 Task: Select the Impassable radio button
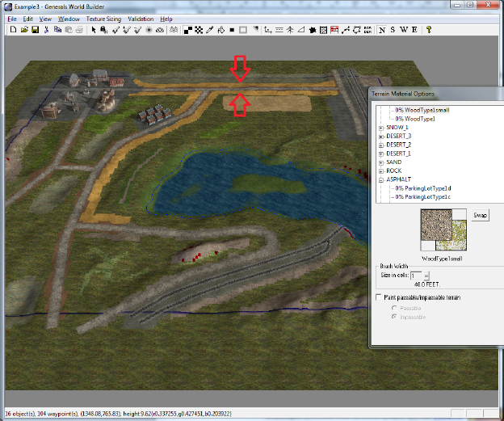coord(394,317)
